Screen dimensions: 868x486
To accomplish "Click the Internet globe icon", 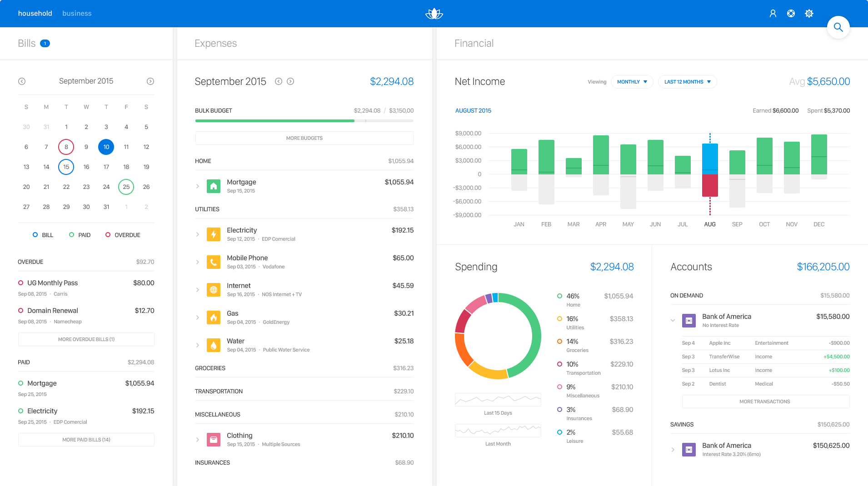I will pyautogui.click(x=214, y=290).
